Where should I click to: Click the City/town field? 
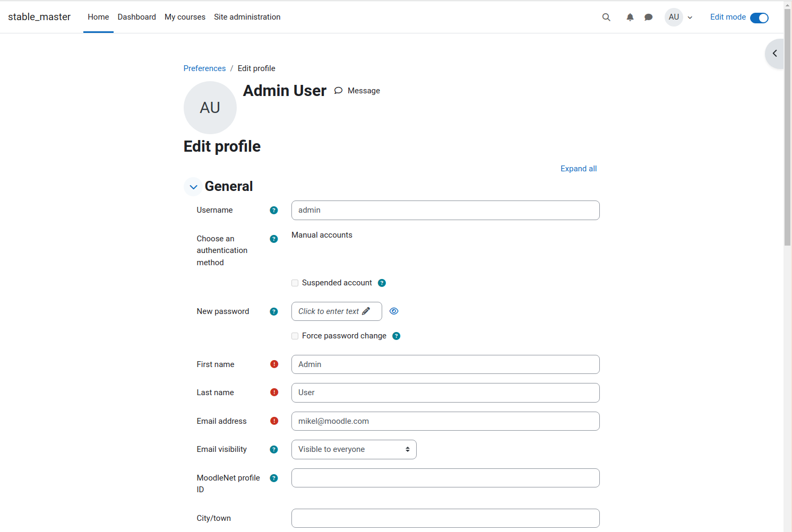[445, 518]
